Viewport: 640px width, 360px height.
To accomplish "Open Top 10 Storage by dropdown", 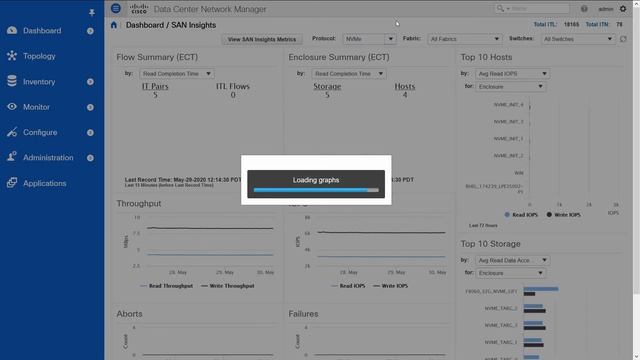I will [x=513, y=260].
